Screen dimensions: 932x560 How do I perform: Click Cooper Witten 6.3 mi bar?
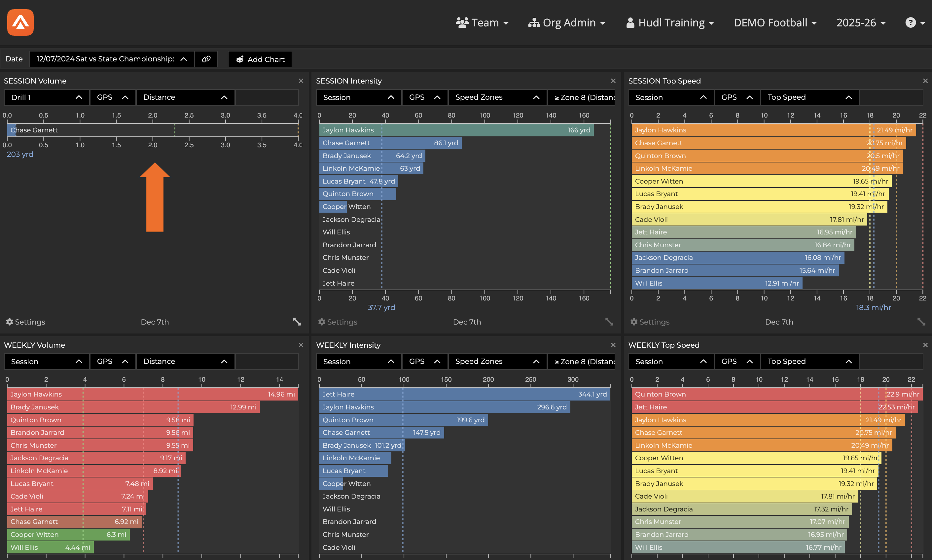[x=68, y=534]
